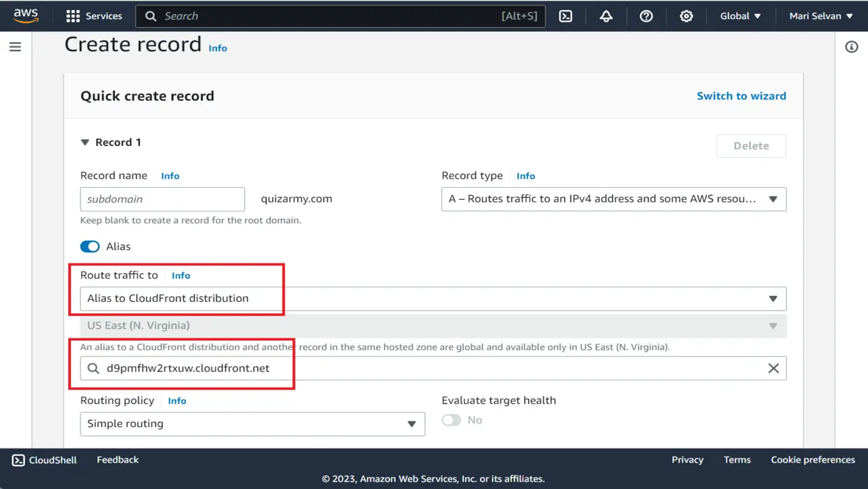
Task: Click the CloudShell icon in footer
Action: click(18, 460)
